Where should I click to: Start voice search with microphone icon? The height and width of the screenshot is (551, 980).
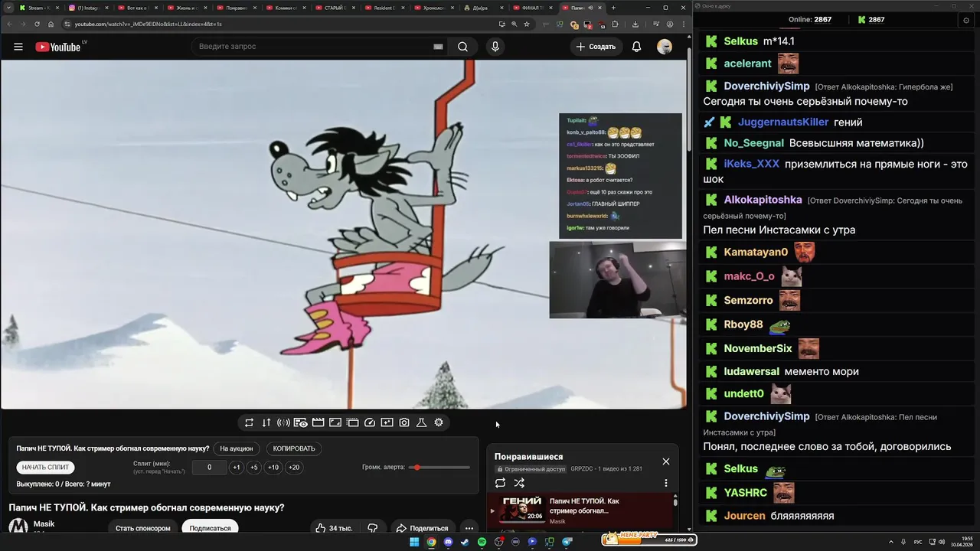point(495,47)
